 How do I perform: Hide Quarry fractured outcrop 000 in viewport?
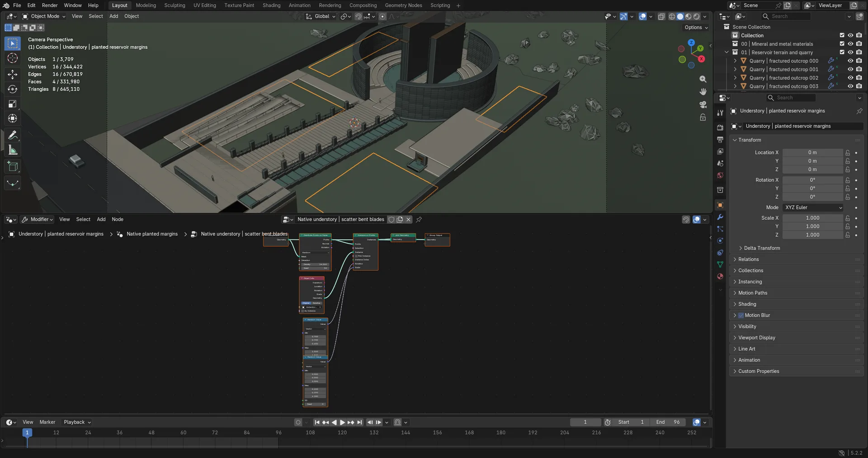(850, 61)
